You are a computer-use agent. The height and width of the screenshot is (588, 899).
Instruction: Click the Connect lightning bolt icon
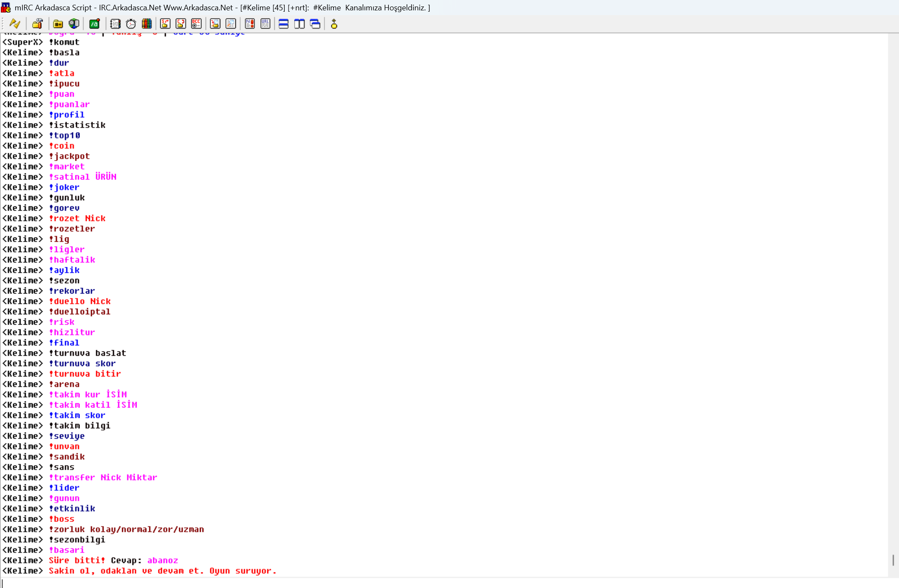pos(15,24)
